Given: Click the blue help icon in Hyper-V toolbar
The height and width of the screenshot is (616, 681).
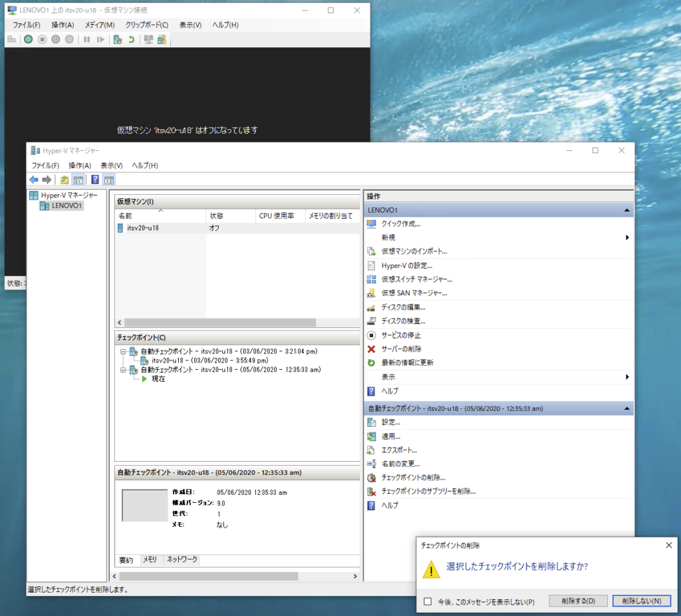Looking at the screenshot, I should click(95, 180).
